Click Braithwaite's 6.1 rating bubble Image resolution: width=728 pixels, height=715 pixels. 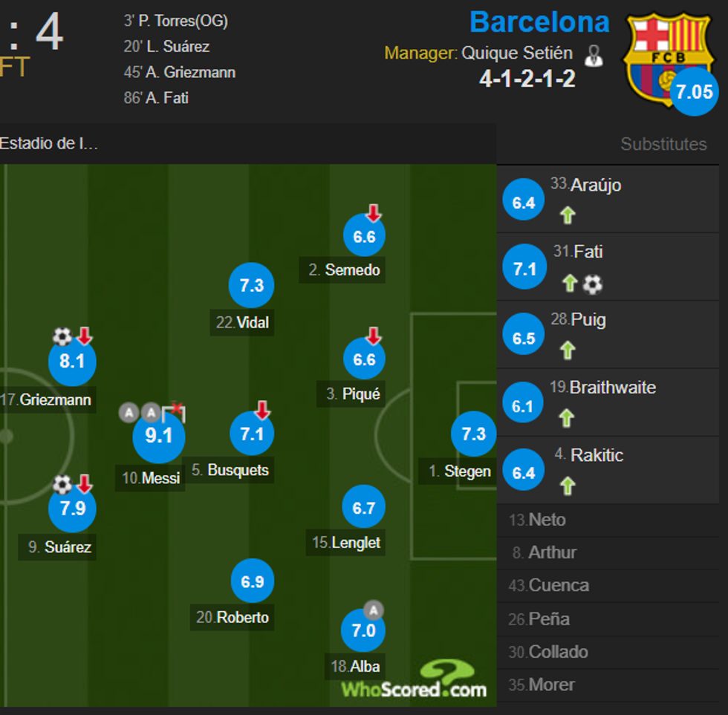(x=523, y=405)
